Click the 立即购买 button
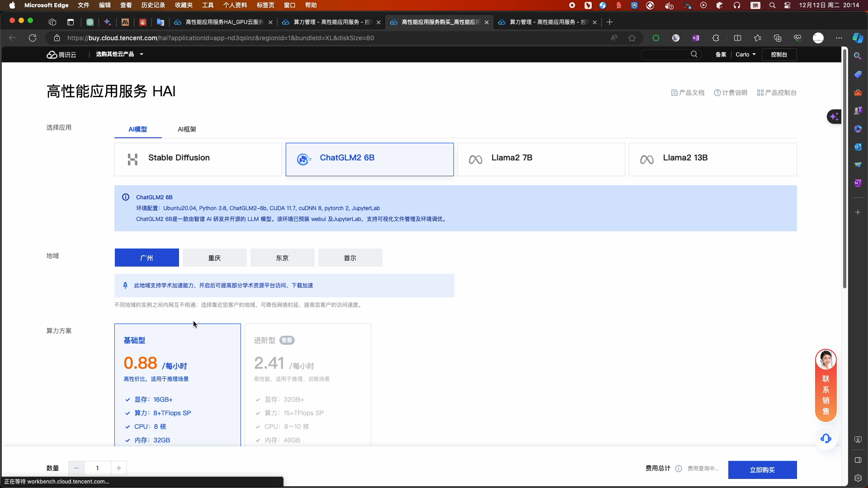 click(x=762, y=470)
